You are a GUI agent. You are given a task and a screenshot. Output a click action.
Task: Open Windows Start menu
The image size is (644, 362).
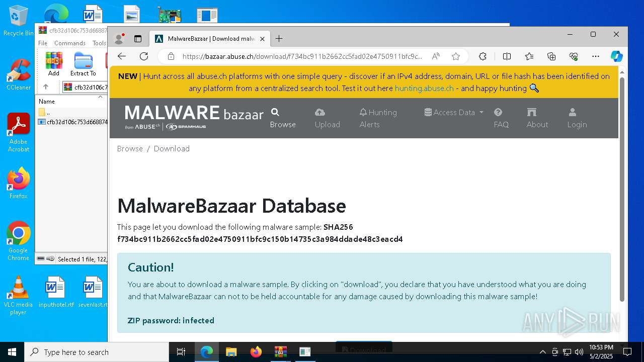point(12,352)
